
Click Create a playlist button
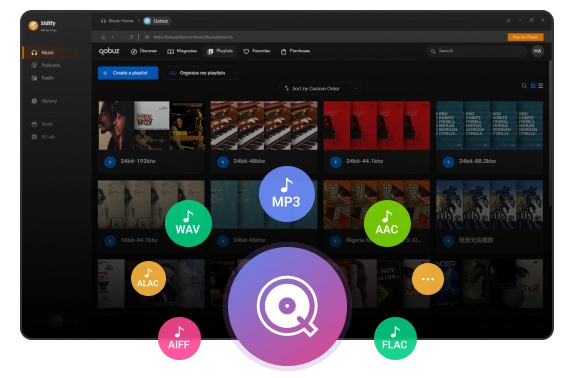click(x=128, y=73)
